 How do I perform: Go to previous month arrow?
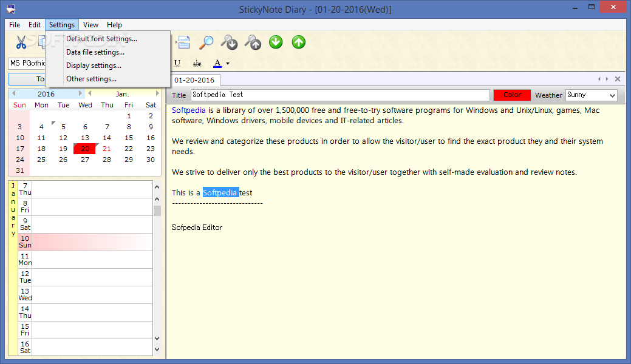[x=90, y=93]
